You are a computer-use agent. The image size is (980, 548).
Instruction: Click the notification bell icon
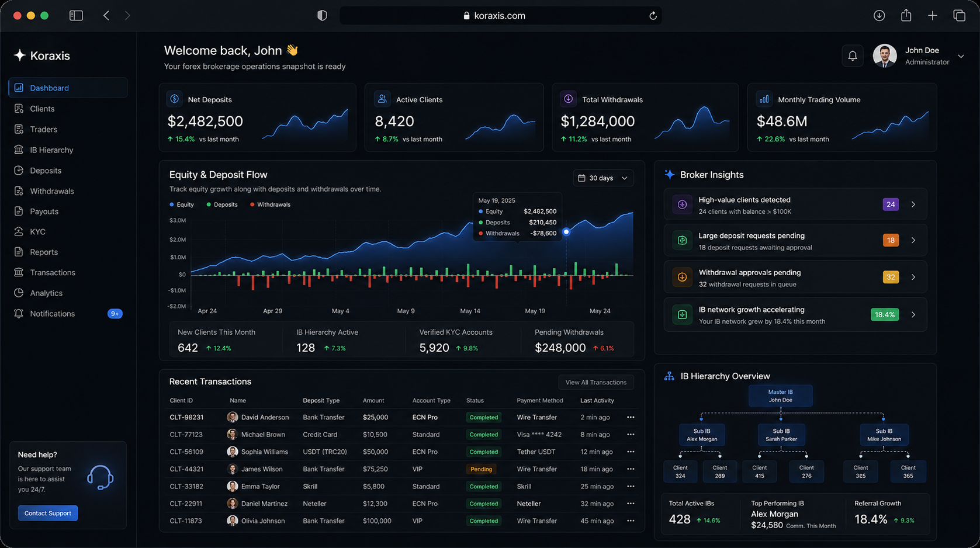click(x=852, y=56)
